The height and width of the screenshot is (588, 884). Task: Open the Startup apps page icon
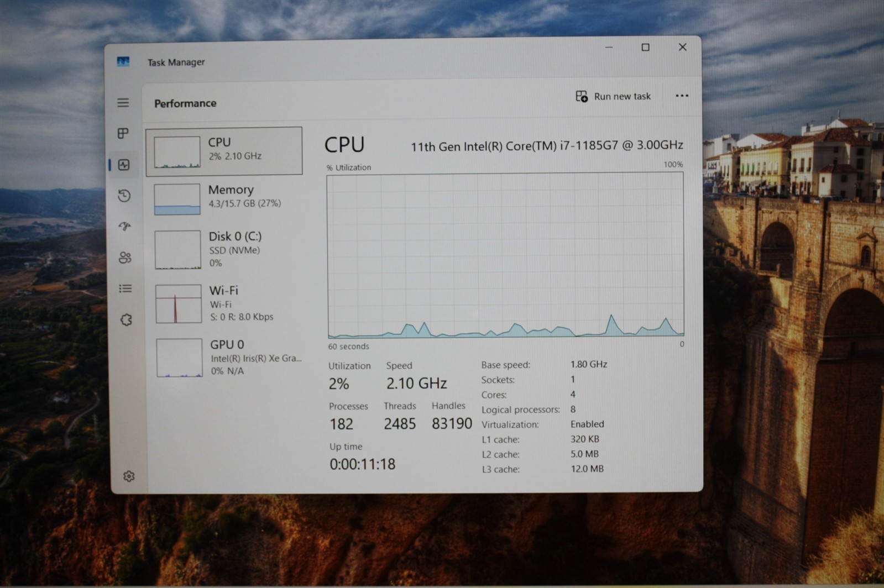coord(125,226)
